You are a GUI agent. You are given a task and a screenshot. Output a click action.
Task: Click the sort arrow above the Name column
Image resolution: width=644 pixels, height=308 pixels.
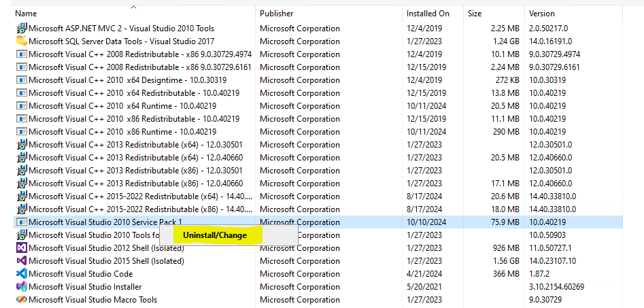click(x=133, y=7)
